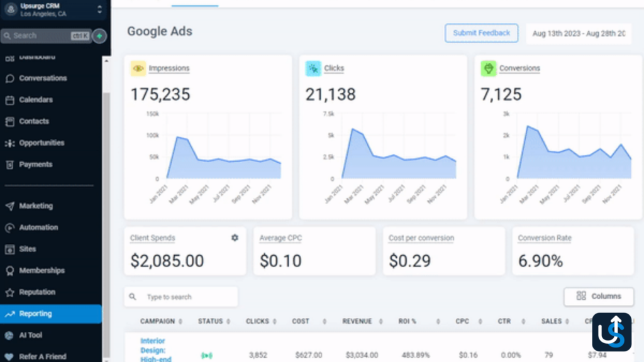Click the Reporting trend icon
Image resolution: width=644 pixels, height=362 pixels.
[x=10, y=314]
